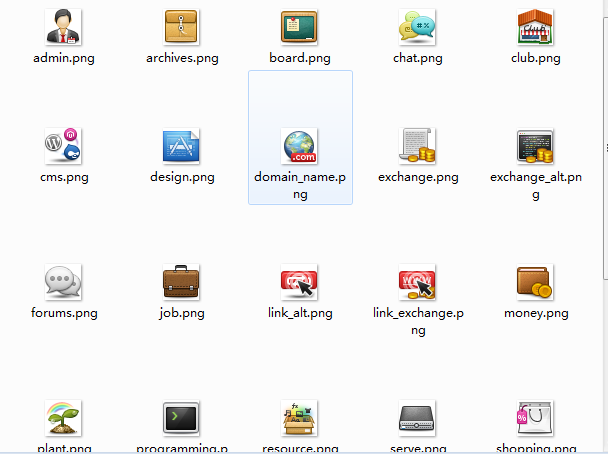Click the job.png file name label
The image size is (608, 454).
point(181,313)
